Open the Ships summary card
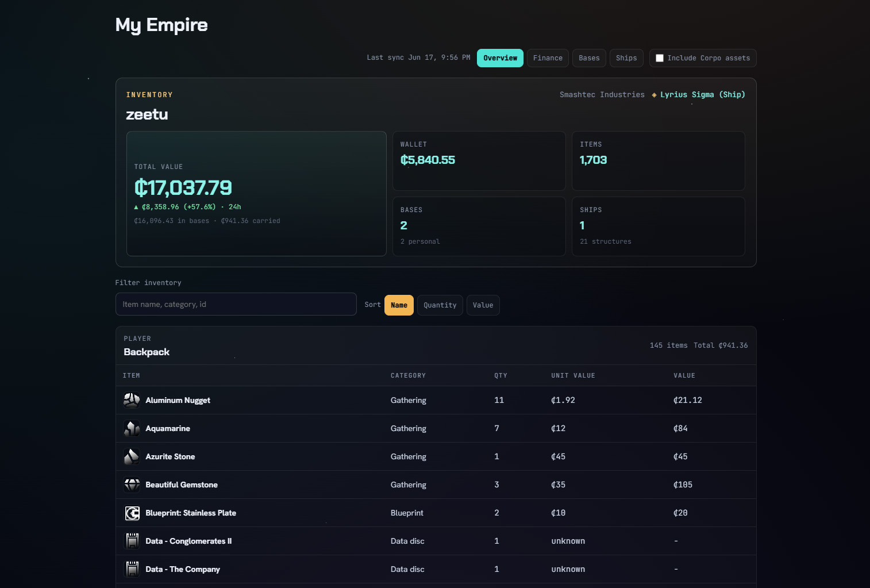Viewport: 870px width, 588px height. [x=659, y=226]
